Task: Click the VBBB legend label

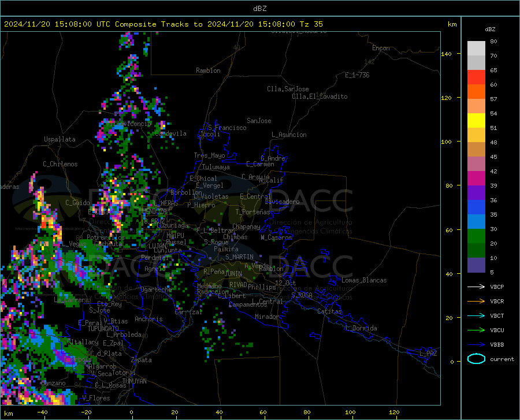Action: click(497, 345)
